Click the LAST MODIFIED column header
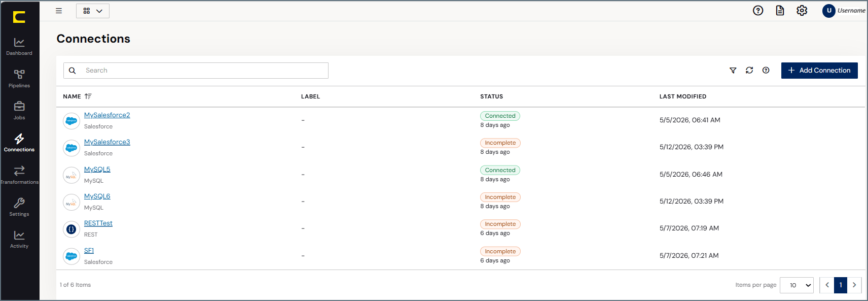This screenshot has height=301, width=868. click(683, 96)
